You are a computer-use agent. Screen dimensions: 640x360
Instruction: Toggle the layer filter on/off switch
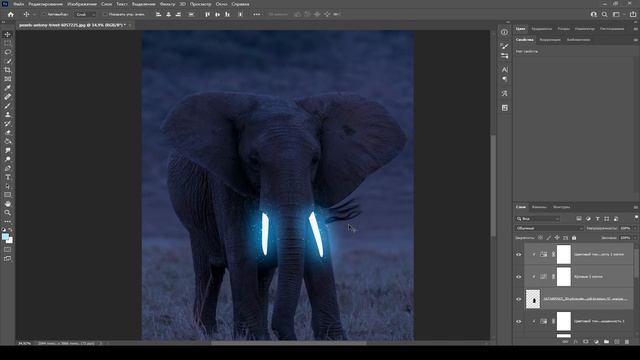click(636, 218)
